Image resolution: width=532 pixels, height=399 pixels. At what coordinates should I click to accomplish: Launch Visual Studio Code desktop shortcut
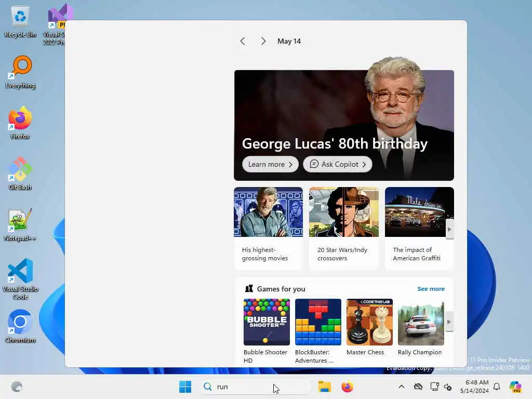pyautogui.click(x=20, y=279)
